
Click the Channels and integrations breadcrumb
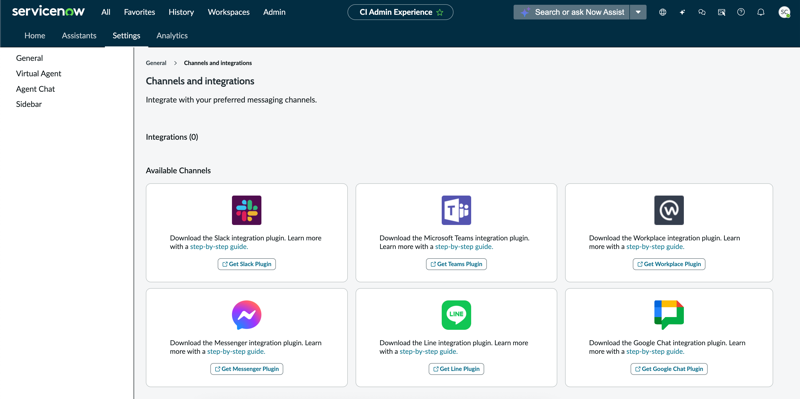tap(218, 63)
